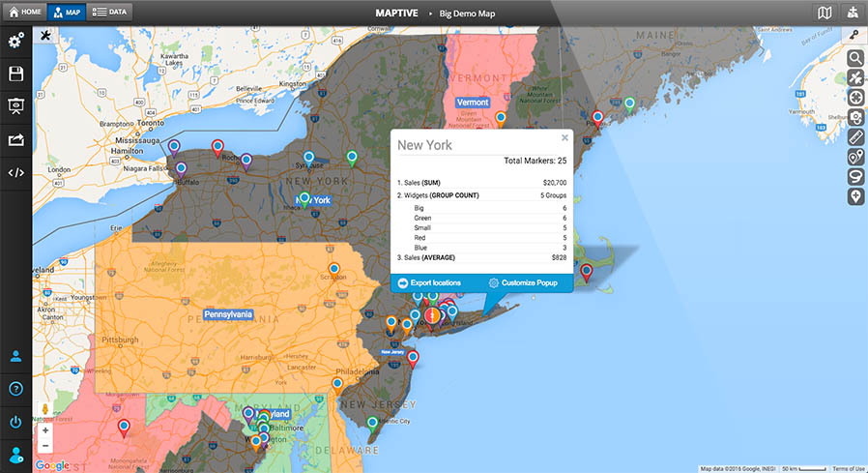The height and width of the screenshot is (473, 868).
Task: Close the New York popup
Action: click(x=564, y=138)
